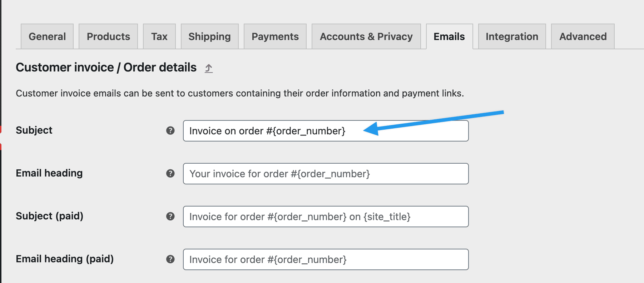Image resolution: width=644 pixels, height=283 pixels.
Task: Go to the Tax tab
Action: [159, 36]
